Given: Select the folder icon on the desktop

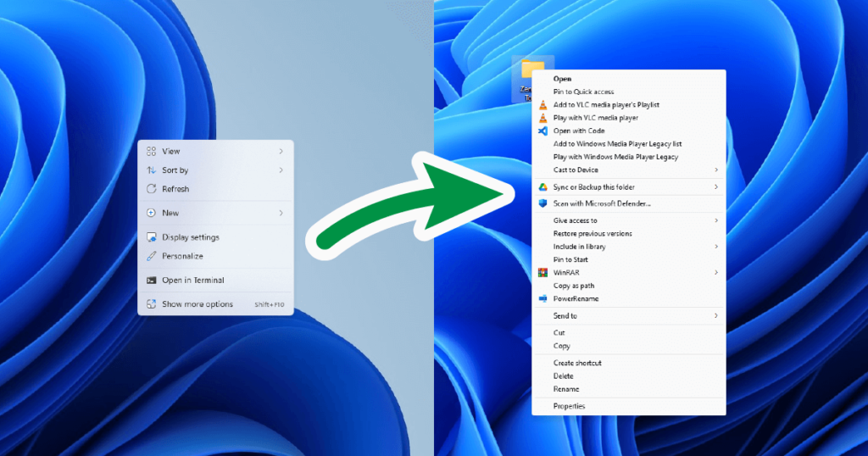Looking at the screenshot, I should [532, 70].
